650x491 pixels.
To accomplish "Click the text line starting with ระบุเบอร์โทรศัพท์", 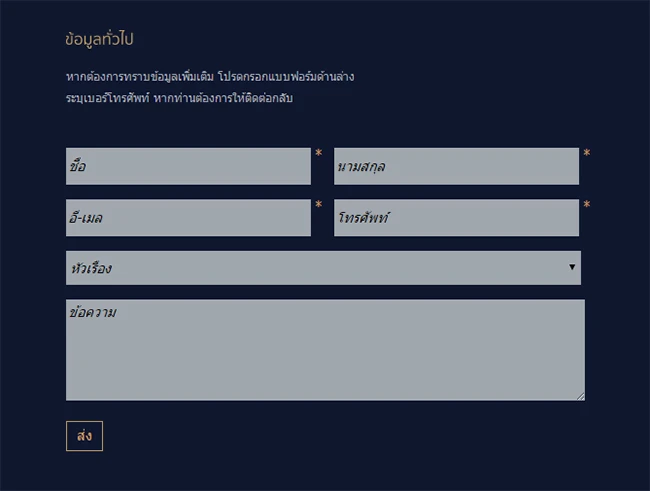I will pyautogui.click(x=179, y=98).
